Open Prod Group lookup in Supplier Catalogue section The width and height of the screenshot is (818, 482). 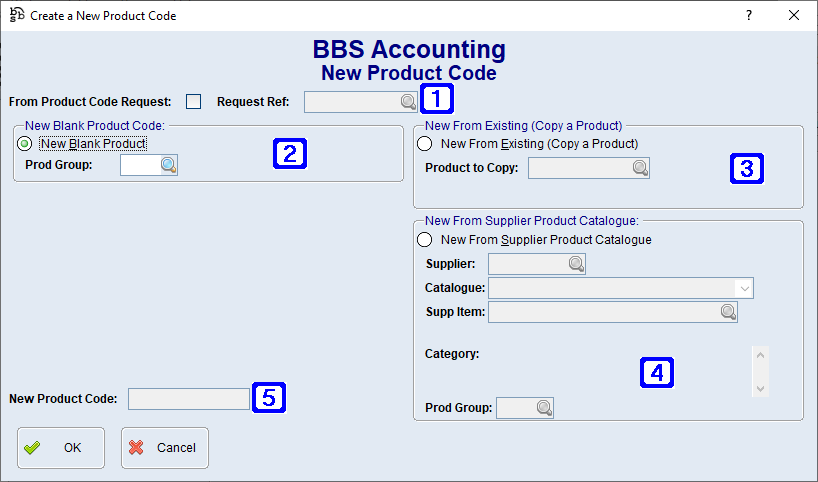[544, 408]
